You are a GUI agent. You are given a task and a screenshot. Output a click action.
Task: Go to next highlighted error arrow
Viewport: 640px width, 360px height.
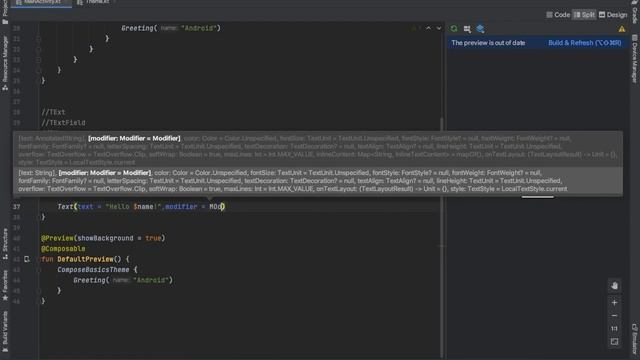coord(439,28)
